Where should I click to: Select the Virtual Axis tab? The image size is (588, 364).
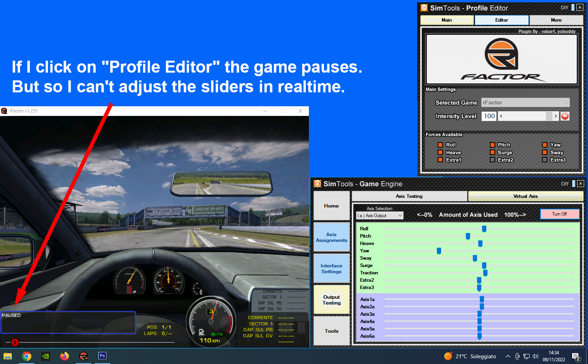(x=526, y=196)
